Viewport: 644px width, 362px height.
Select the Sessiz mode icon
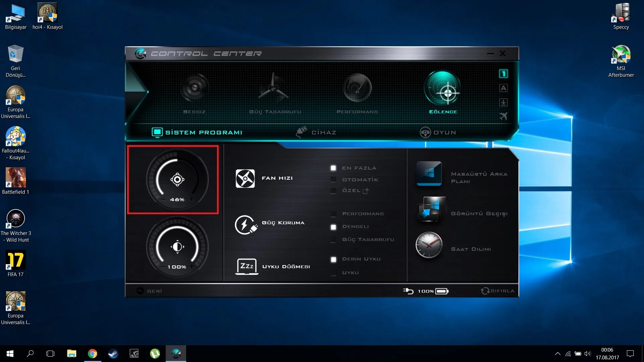point(194,88)
